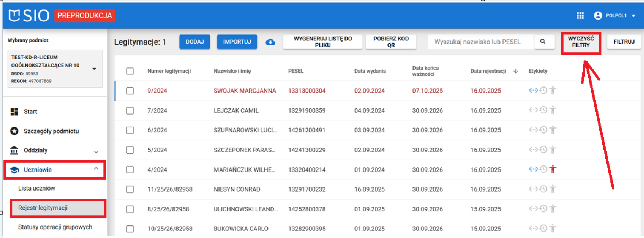Click blue arrows icon for legitymacja 9/2024

pos(533,91)
